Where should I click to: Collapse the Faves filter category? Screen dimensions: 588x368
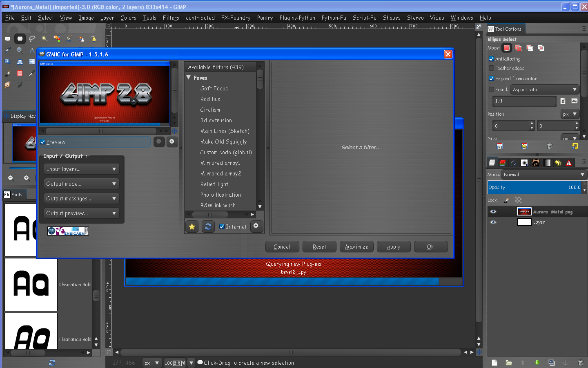pos(189,78)
